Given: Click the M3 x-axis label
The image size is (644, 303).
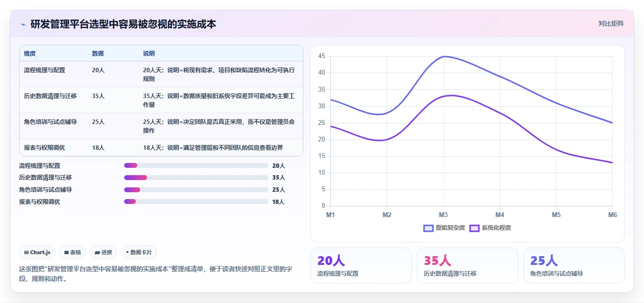Looking at the screenshot, I should click(443, 215).
